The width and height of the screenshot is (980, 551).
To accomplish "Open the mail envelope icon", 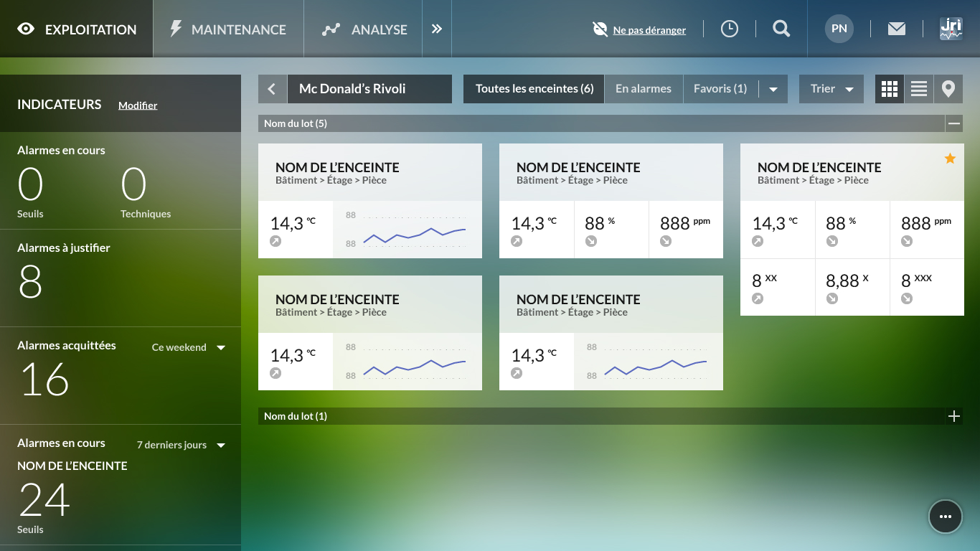I will point(897,29).
